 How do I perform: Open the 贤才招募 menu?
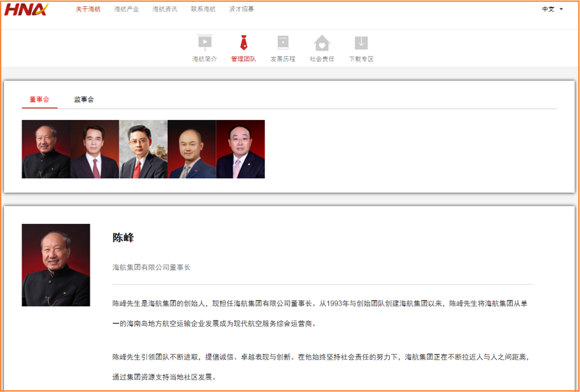point(241,9)
